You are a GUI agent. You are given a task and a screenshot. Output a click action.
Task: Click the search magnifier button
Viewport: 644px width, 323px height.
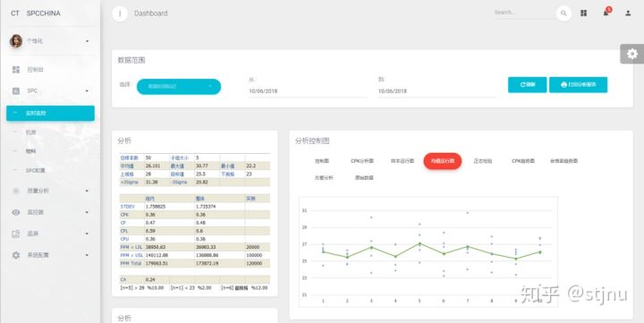(x=563, y=13)
